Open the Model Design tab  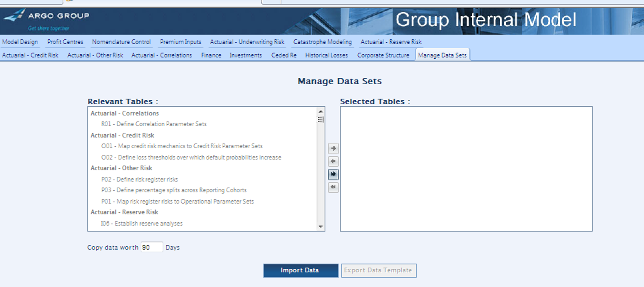pos(20,42)
